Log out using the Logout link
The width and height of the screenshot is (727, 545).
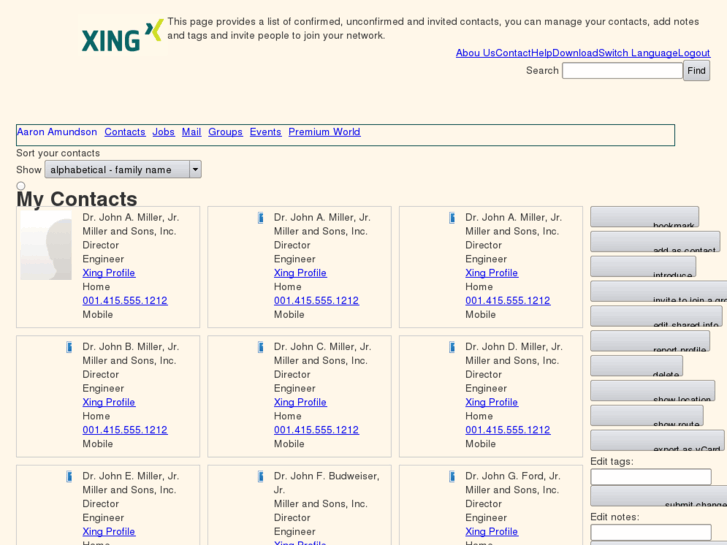[x=694, y=53]
